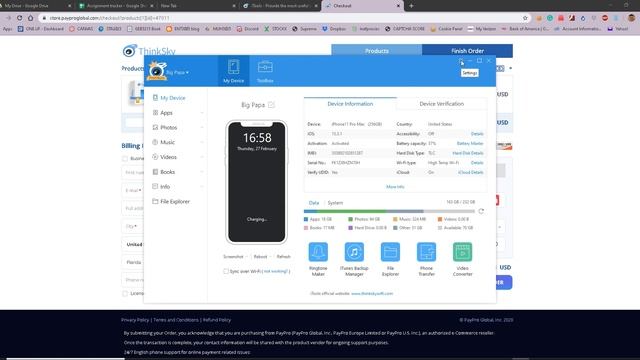This screenshot has width=640, height=360.
Task: Visit www.thinkskysoft.com official link
Action: click(x=372, y=293)
